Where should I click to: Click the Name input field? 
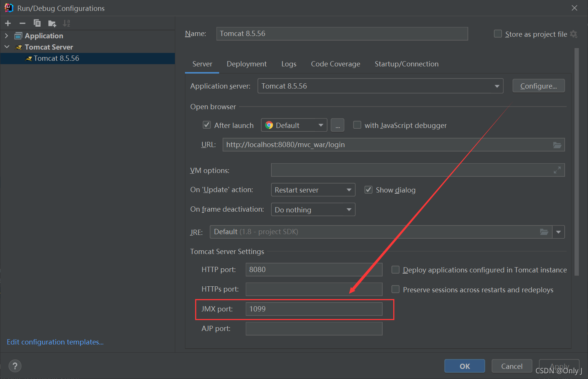tap(342, 34)
